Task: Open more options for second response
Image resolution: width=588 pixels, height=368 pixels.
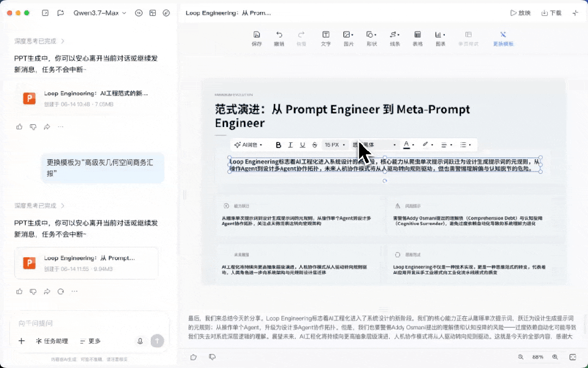Action: click(75, 291)
